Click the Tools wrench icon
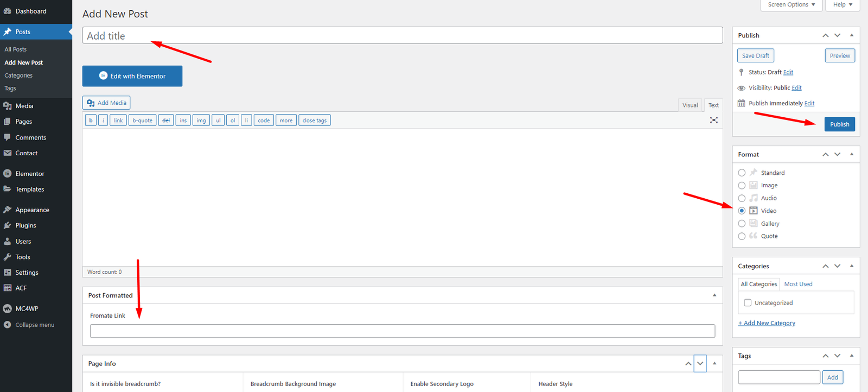868x392 pixels. [8, 257]
